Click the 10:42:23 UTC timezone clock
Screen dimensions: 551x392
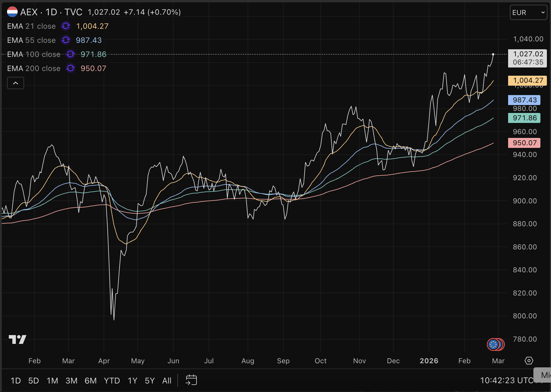tap(507, 381)
